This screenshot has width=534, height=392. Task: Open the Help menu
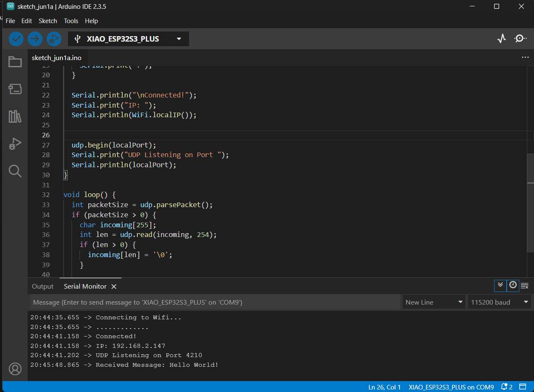(91, 21)
